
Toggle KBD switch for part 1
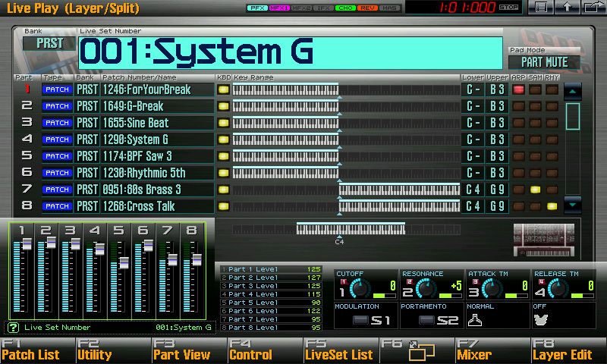(223, 89)
